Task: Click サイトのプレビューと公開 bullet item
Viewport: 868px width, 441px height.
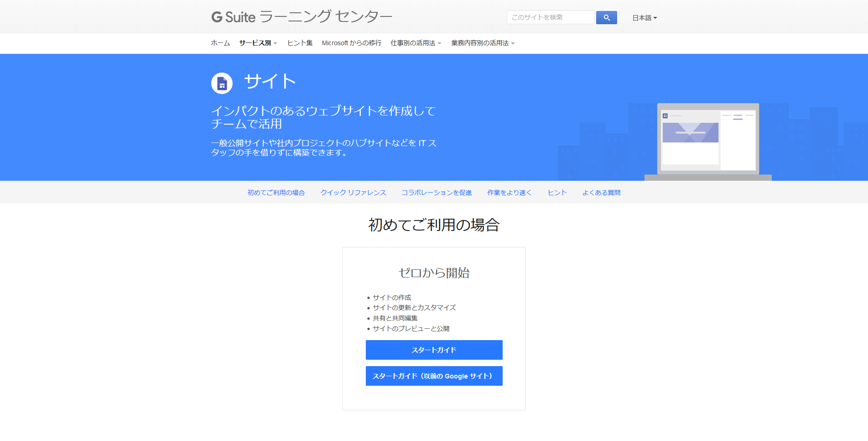Action: click(x=411, y=329)
